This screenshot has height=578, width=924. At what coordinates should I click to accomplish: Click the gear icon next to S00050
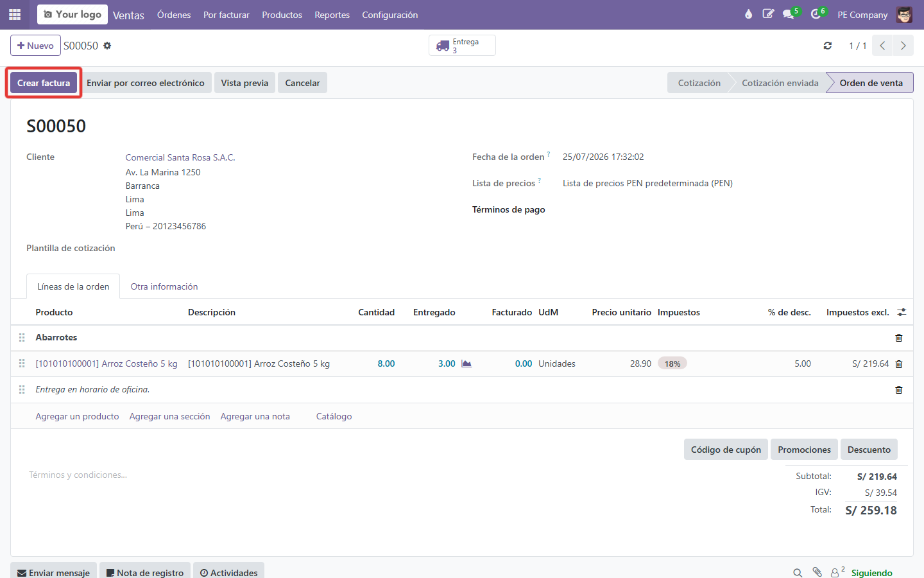(x=107, y=46)
